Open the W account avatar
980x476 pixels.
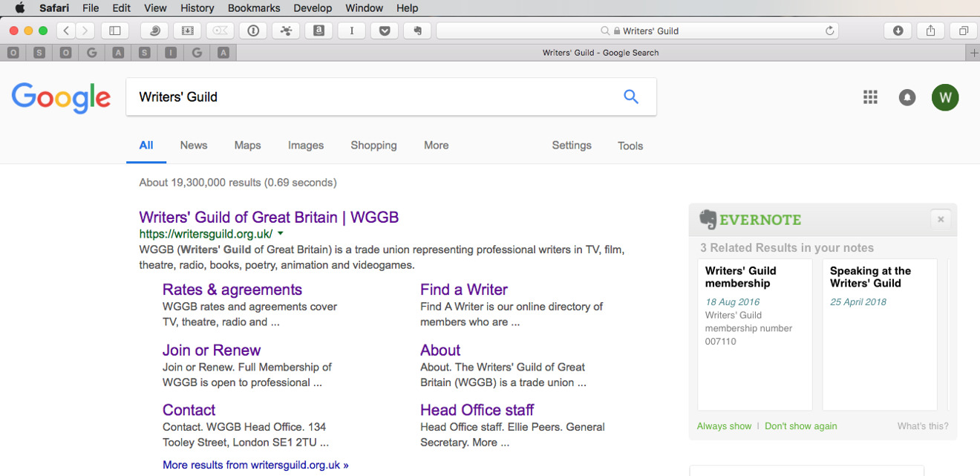tap(945, 97)
